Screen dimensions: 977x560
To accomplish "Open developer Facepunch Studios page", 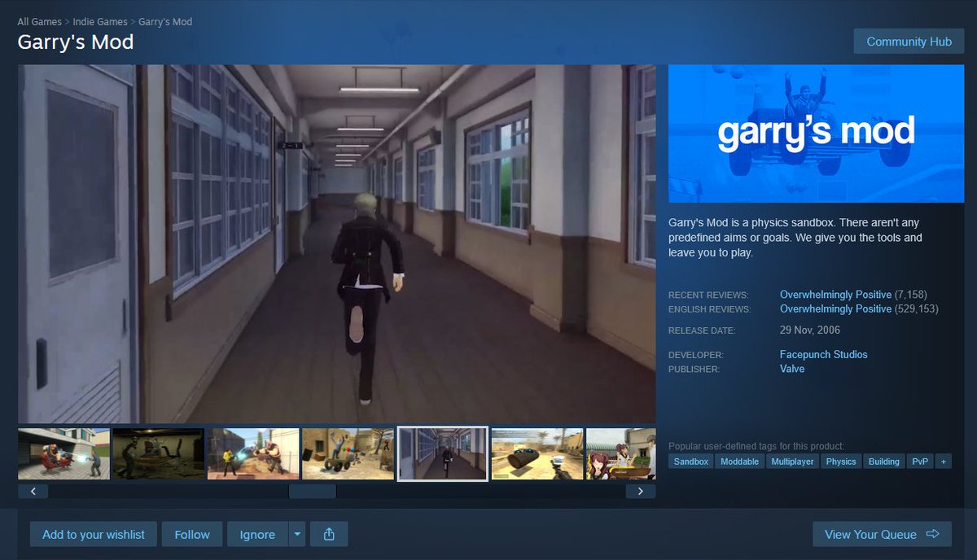I will coord(823,354).
